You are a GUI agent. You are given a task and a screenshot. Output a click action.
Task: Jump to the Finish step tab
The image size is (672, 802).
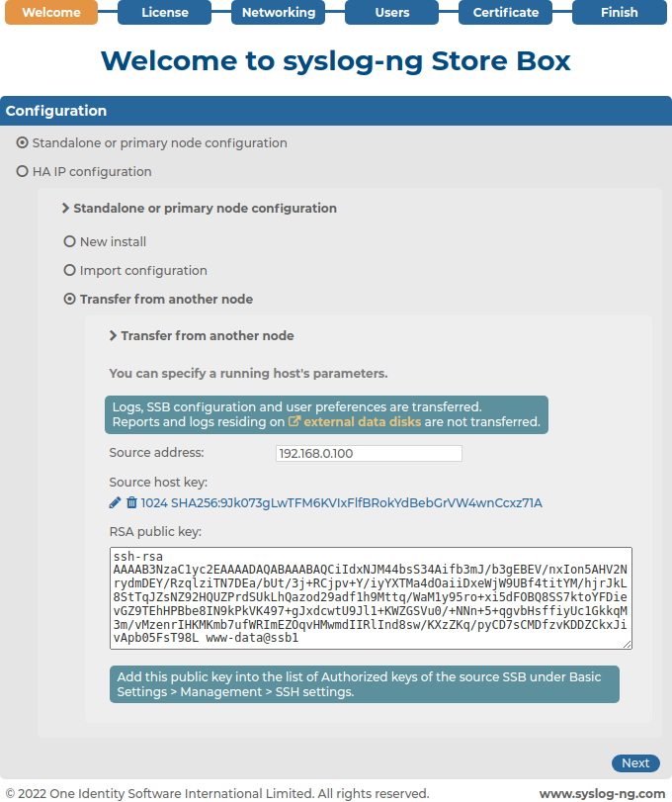point(620,12)
